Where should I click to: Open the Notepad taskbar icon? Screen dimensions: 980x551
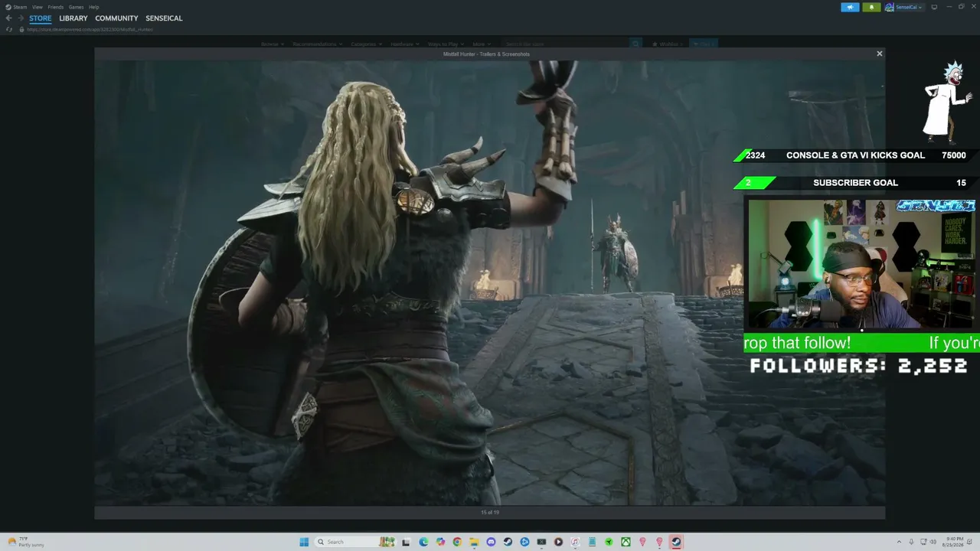click(x=592, y=542)
